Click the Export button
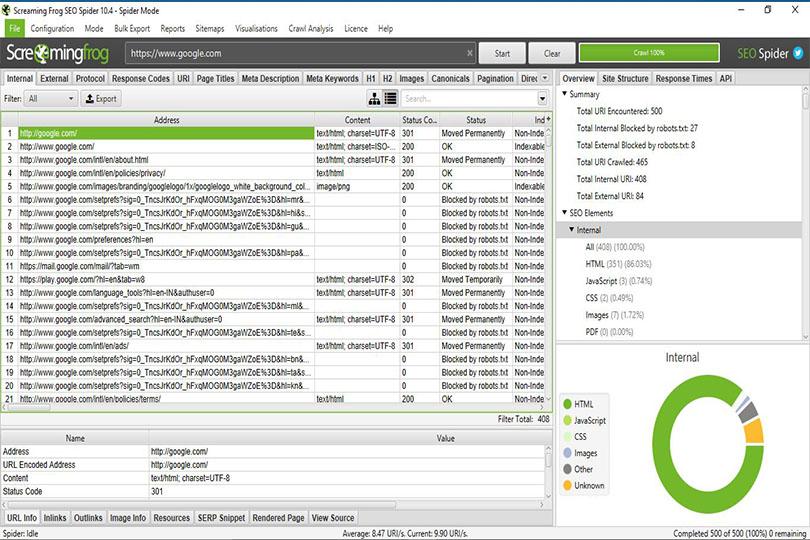Viewport: 810px width, 540px height. click(x=101, y=98)
